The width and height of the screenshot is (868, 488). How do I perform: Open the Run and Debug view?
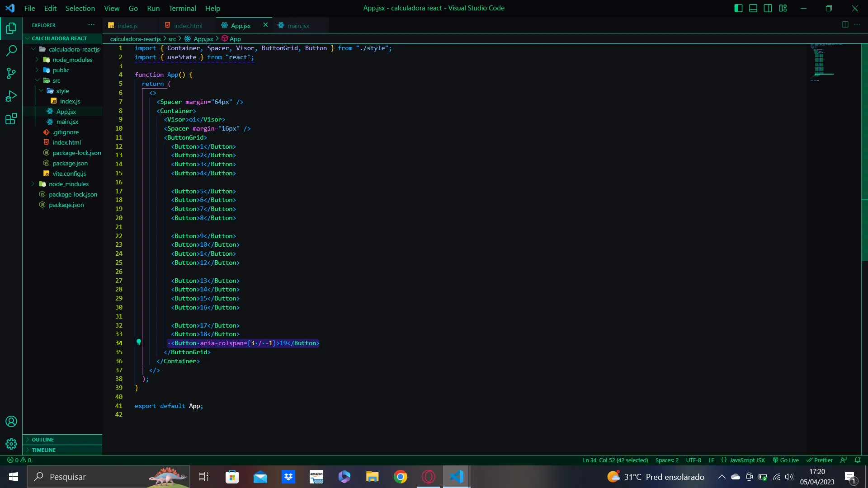tap(11, 96)
